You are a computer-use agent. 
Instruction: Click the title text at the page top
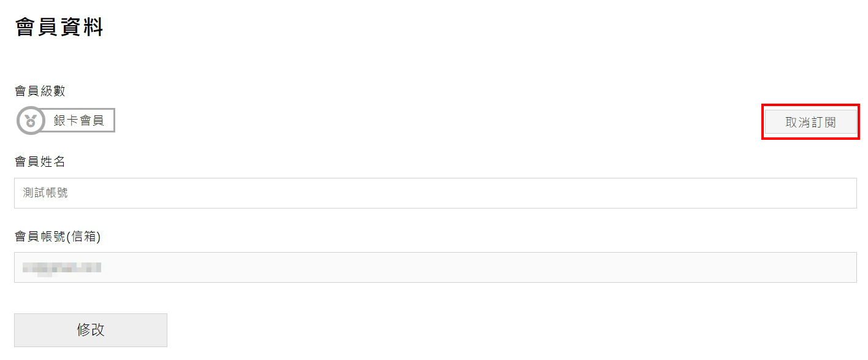59,28
